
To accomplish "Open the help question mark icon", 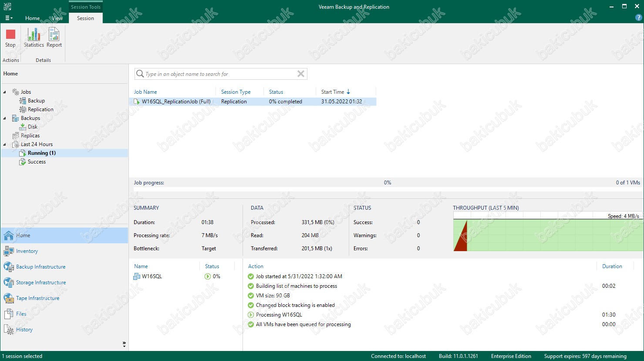I will pyautogui.click(x=638, y=18).
